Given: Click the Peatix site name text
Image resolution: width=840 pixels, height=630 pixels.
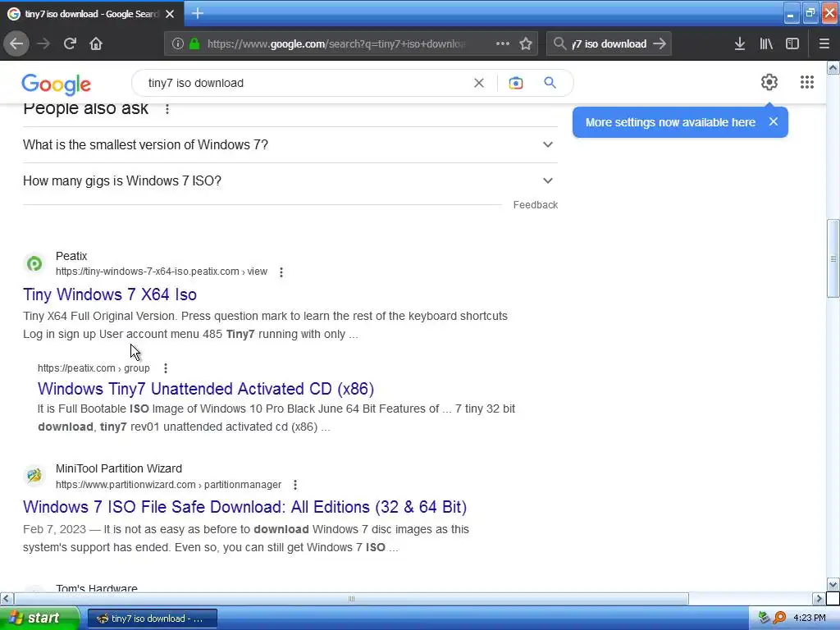Looking at the screenshot, I should [71, 256].
